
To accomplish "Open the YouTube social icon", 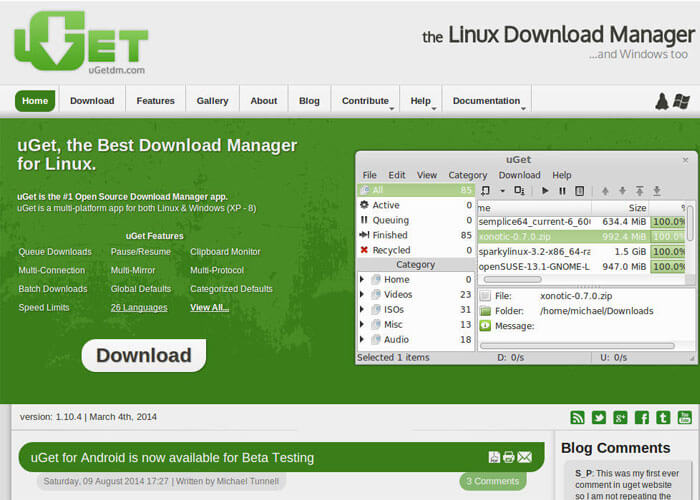I will pyautogui.click(x=684, y=417).
